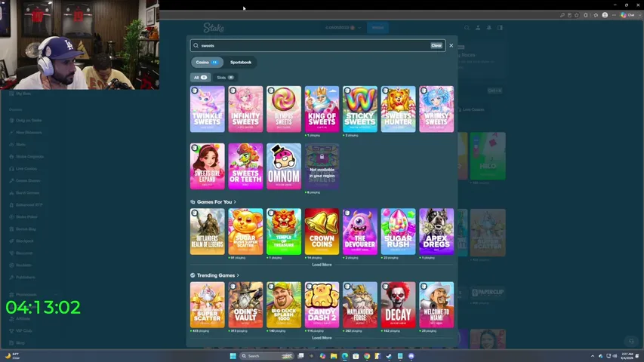
Task: Open the Sweets Girl Expand game
Action: pos(208,166)
